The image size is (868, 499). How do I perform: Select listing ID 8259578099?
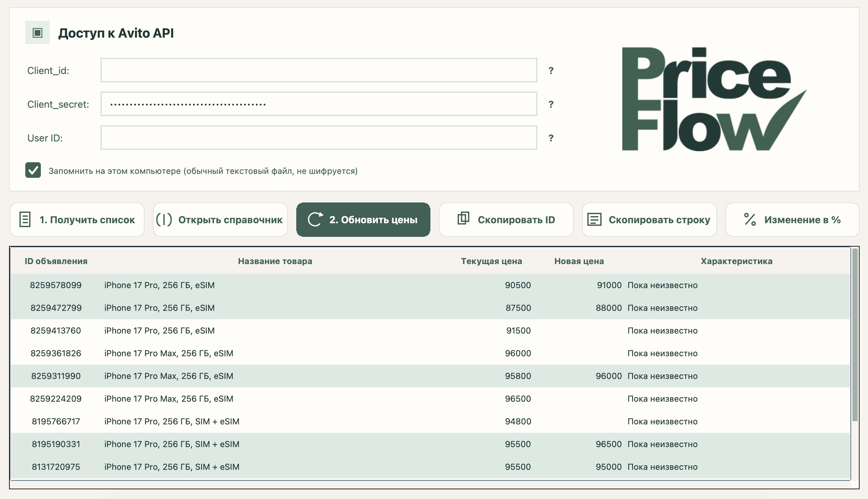[56, 285]
